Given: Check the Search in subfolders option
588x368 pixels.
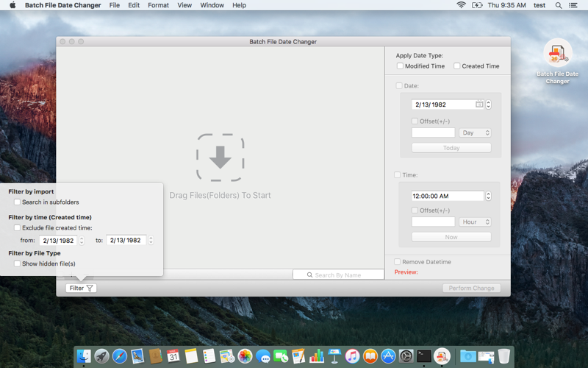Looking at the screenshot, I should pos(17,202).
